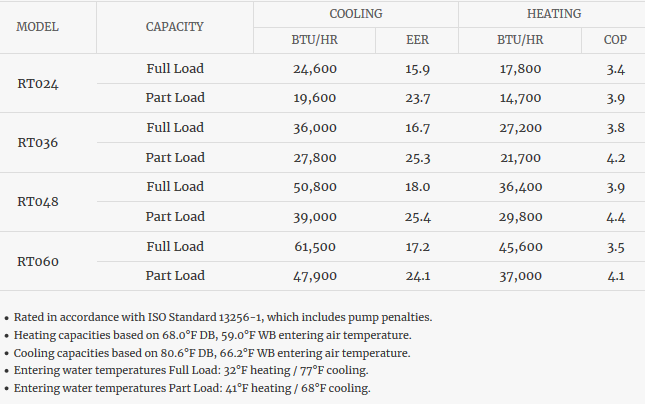Screen dimensions: 645x404
Task: Click the ISO Standard 13256-1 footnote
Action: [222, 317]
